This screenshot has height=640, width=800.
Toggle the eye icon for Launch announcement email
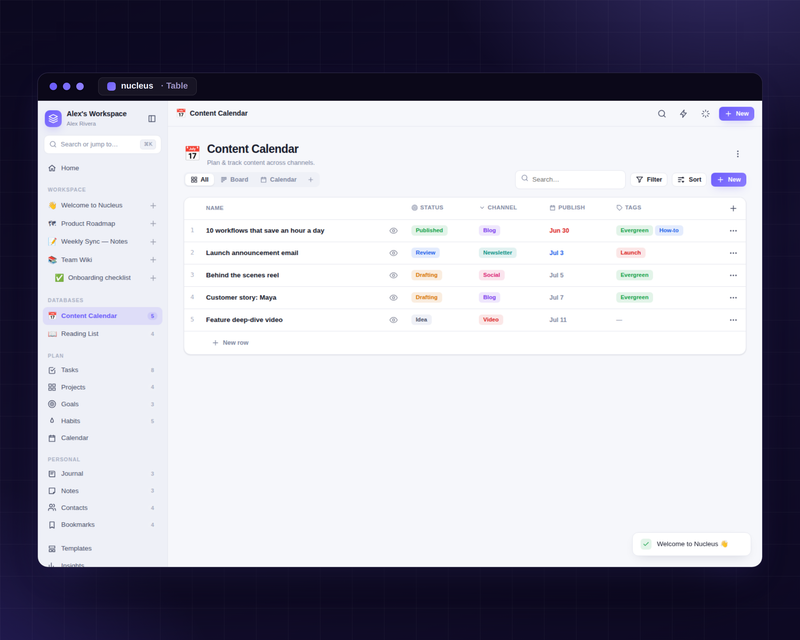coord(393,253)
